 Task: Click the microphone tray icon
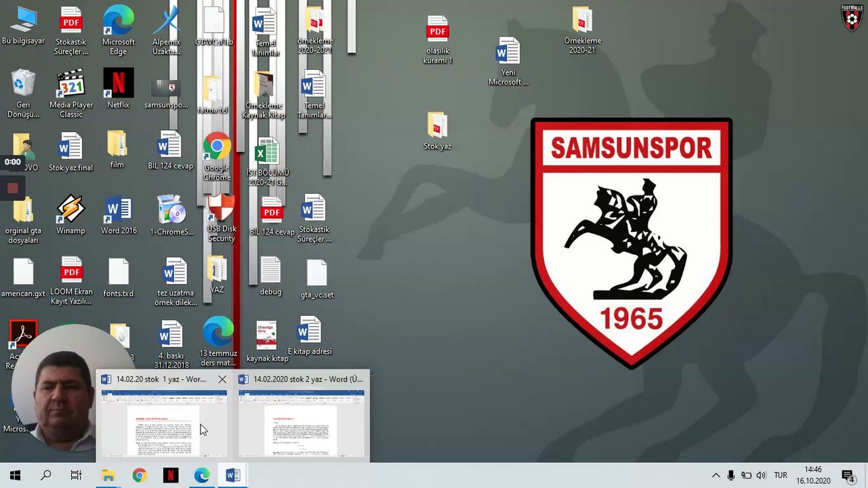pyautogui.click(x=731, y=476)
